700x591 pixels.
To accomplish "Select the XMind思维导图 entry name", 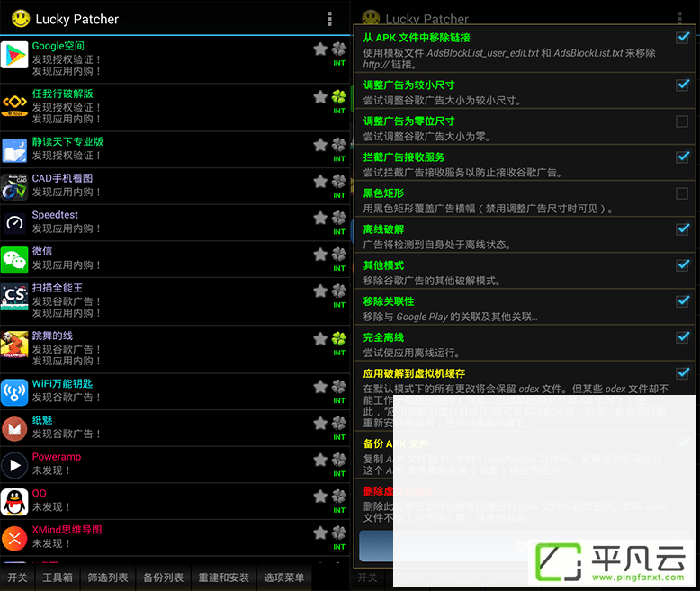I will coord(67,530).
